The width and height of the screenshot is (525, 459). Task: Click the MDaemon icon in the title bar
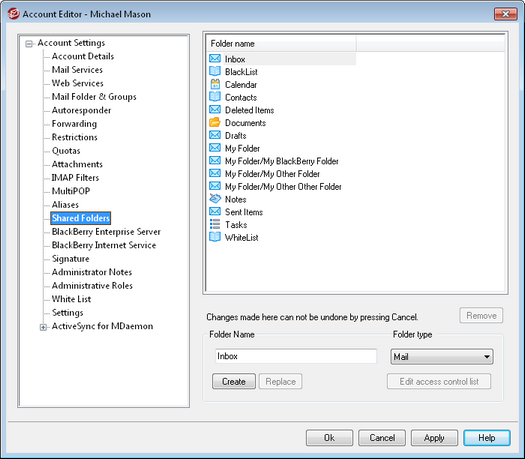tap(13, 14)
